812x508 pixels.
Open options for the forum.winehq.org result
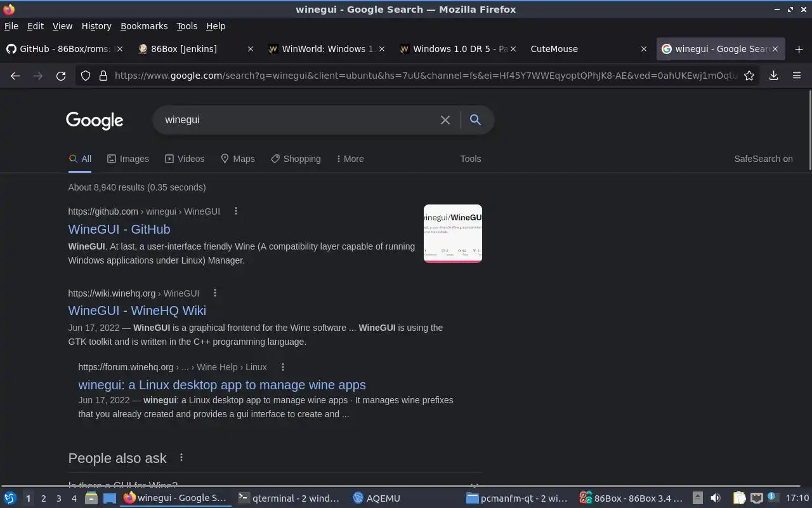(283, 367)
